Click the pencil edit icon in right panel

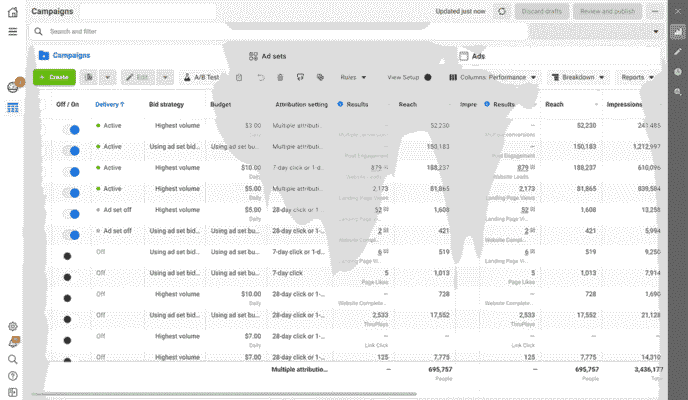pyautogui.click(x=678, y=52)
